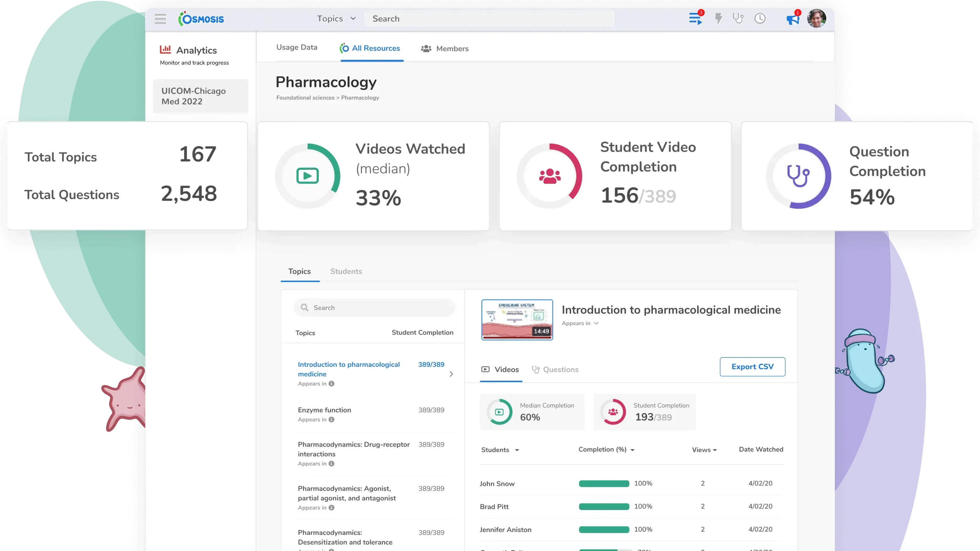
Task: Expand the Appears in dropdown under the video title
Action: coord(580,323)
